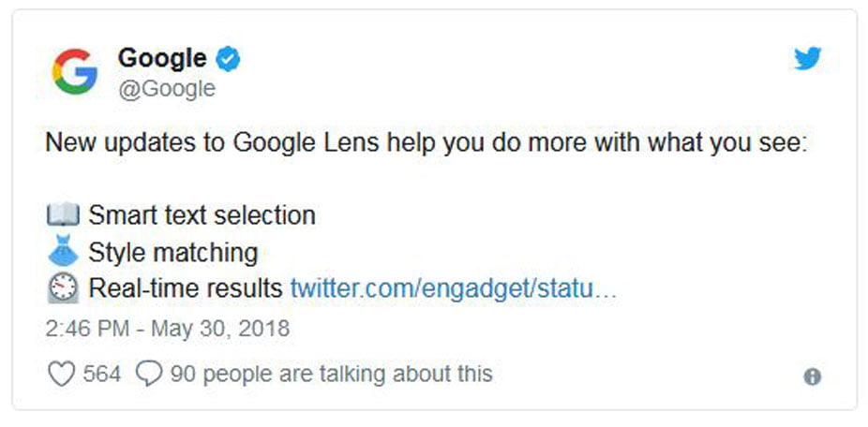868x427 pixels.
Task: Click '90 people are talking about this'
Action: [x=331, y=375]
